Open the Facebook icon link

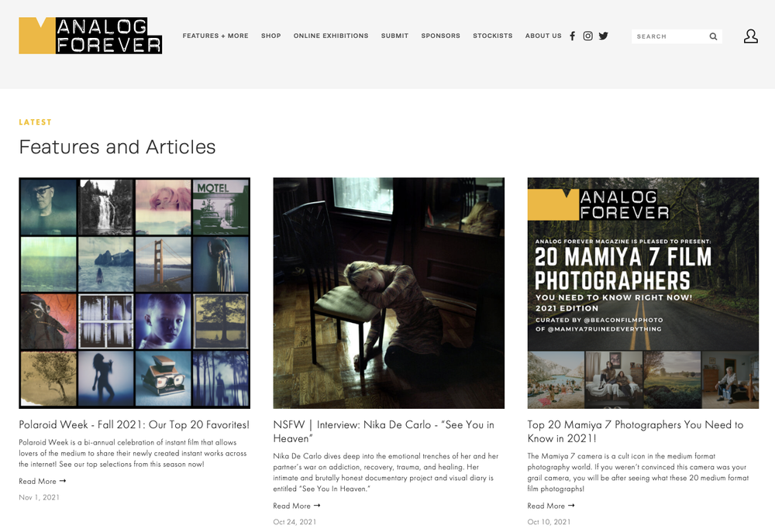(x=573, y=36)
